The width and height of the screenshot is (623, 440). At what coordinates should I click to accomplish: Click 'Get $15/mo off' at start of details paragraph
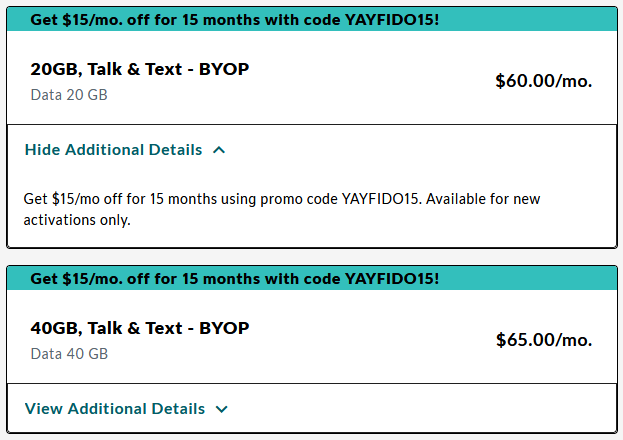pos(71,199)
